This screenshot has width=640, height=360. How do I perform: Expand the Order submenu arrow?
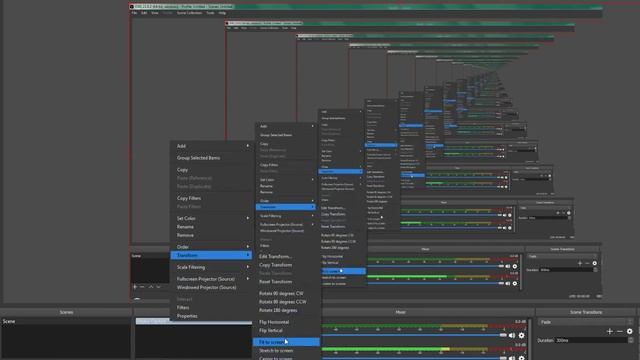point(248,247)
